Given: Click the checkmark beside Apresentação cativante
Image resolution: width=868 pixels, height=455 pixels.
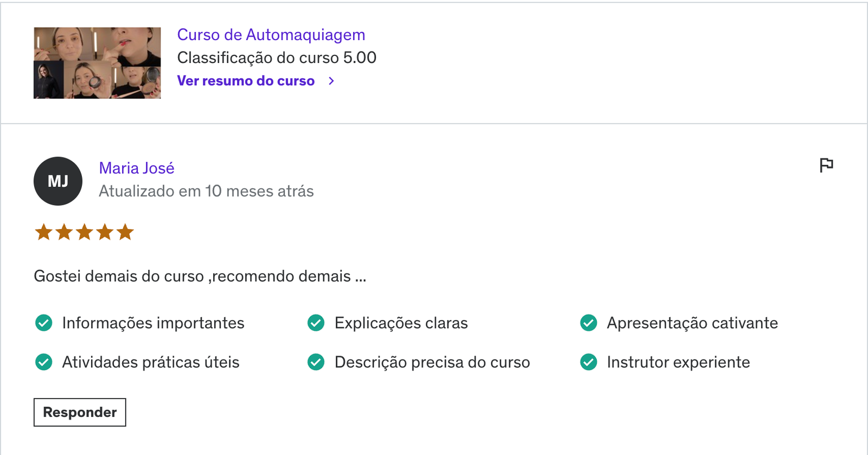Looking at the screenshot, I should (x=589, y=323).
